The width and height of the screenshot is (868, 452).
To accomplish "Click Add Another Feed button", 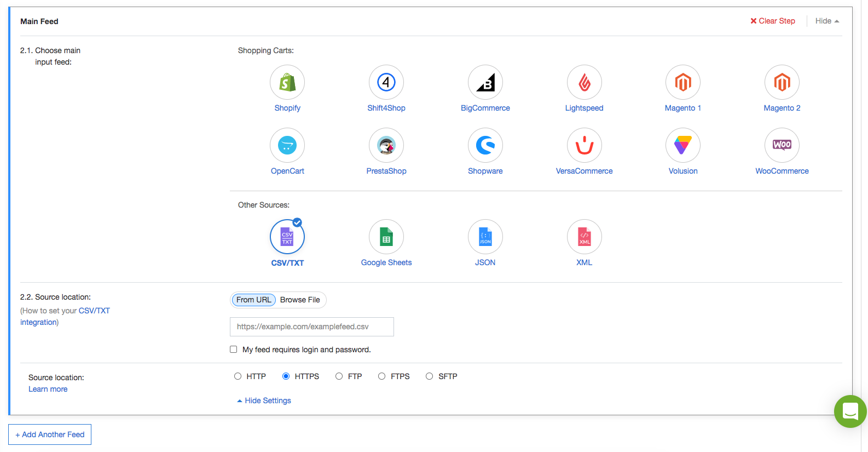I will pyautogui.click(x=50, y=434).
